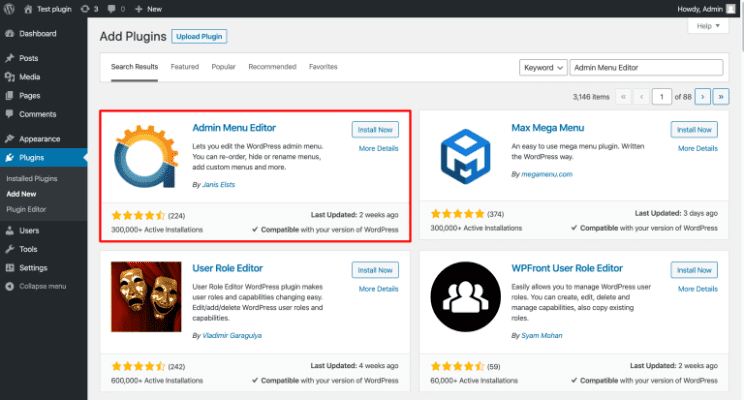
Task: Switch to the Featured tab
Action: 185,67
